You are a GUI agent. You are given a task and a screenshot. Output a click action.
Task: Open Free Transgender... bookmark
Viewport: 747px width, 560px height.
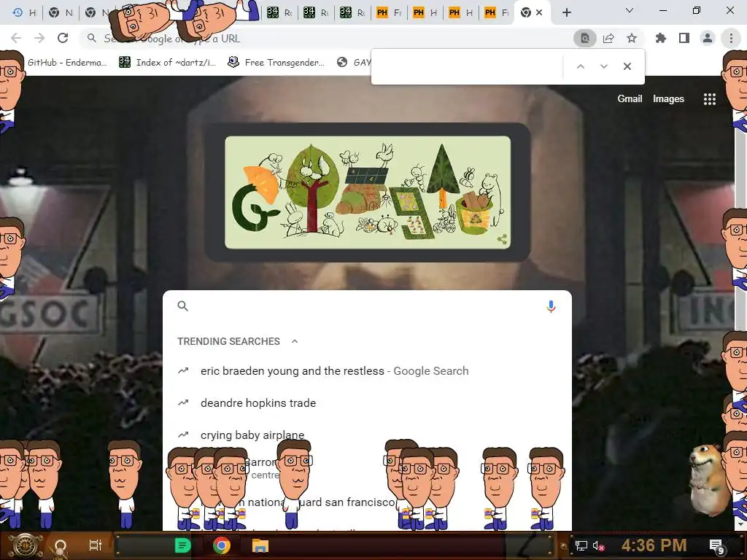pos(276,63)
